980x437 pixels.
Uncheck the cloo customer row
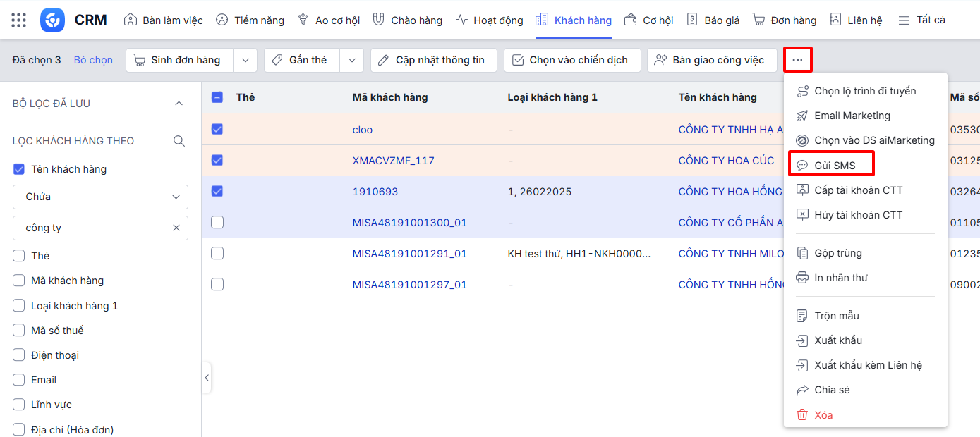[x=217, y=130]
